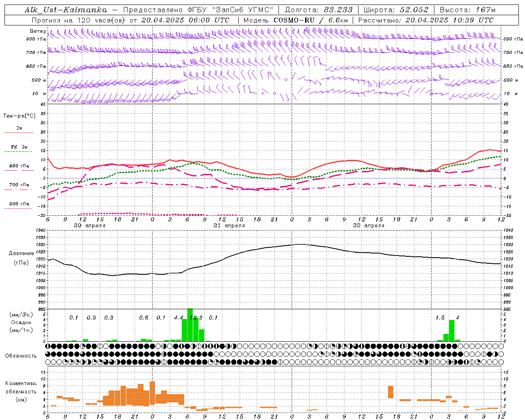This screenshot has height=420, width=525.
Task: Click the 'Конвективн. облачность (км)' label
Action: 21,391
